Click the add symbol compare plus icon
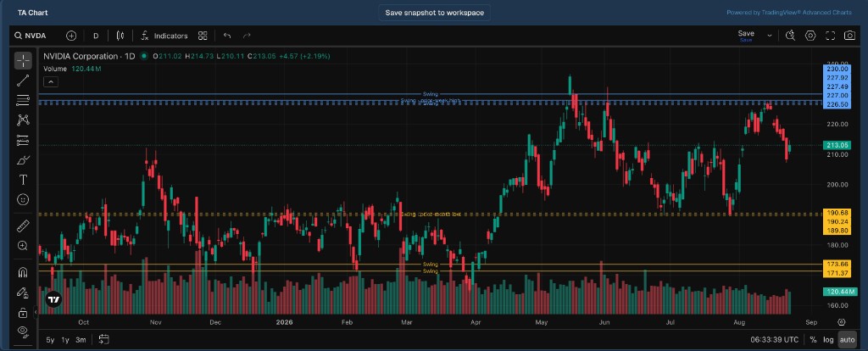 (x=71, y=36)
